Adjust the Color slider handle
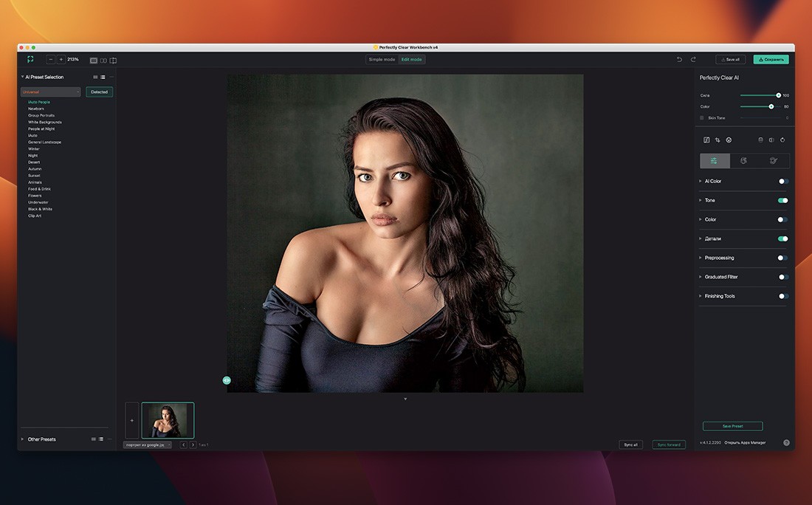The width and height of the screenshot is (812, 505). click(x=771, y=106)
